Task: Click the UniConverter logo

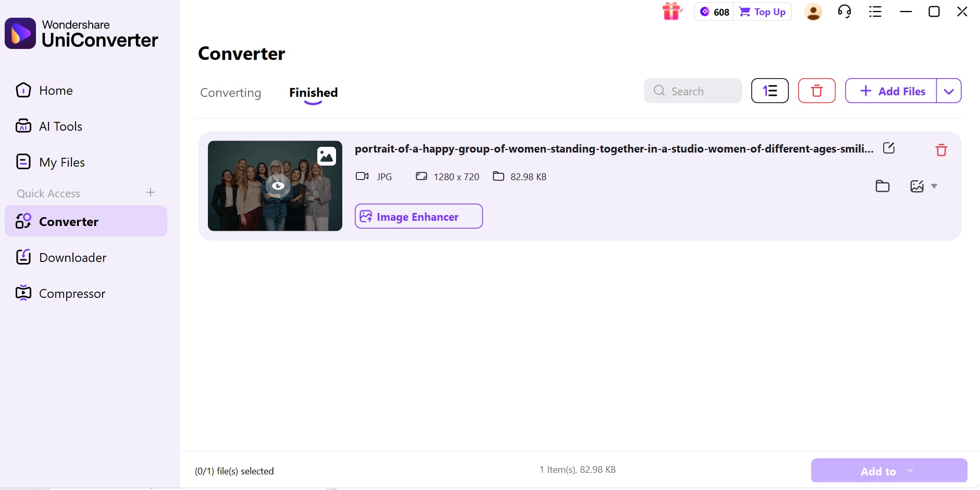Action: 81,33
